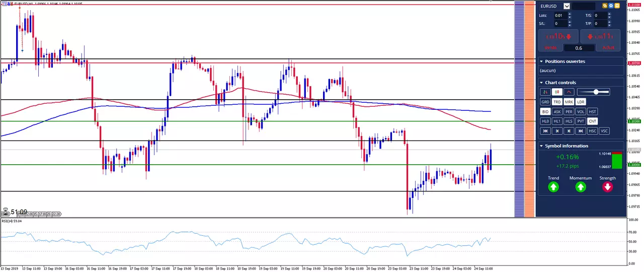This screenshot has width=644, height=272.
Task: Click the +0.16% change value
Action: tap(568, 157)
